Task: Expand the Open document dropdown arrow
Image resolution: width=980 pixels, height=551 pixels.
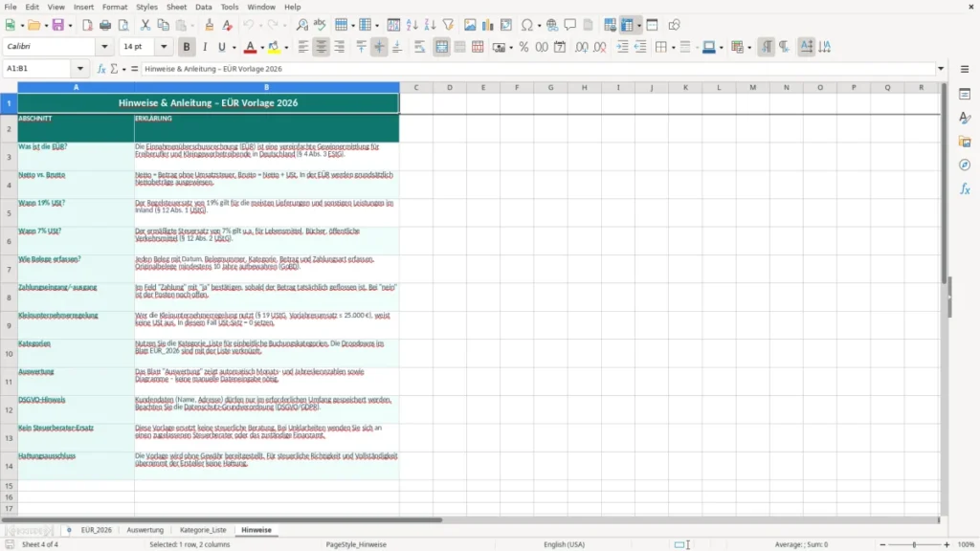Action: pos(46,26)
